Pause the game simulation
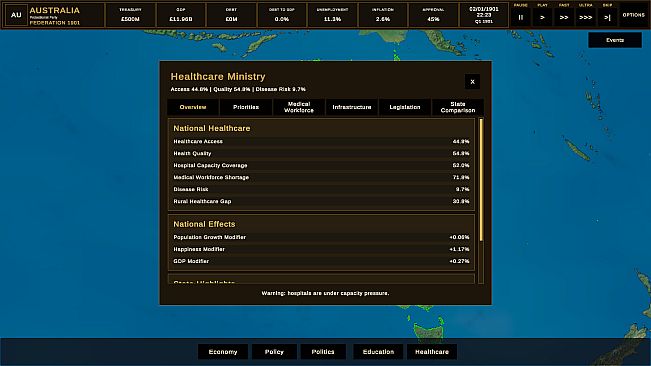 [x=521, y=17]
